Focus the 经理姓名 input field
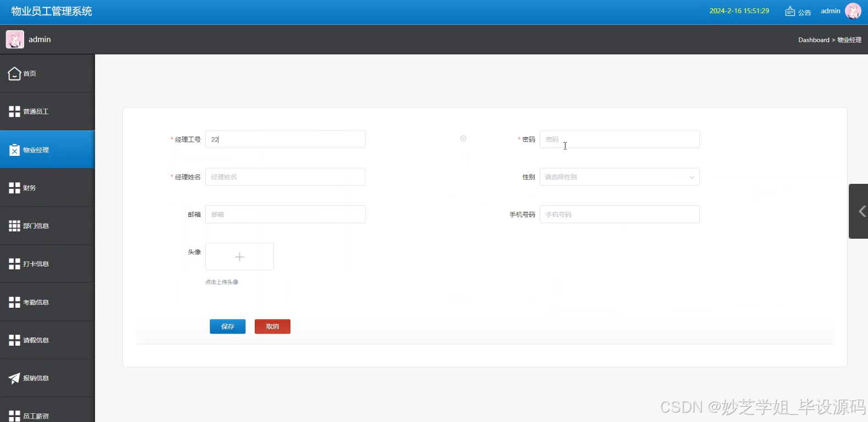This screenshot has width=868, height=422. coord(285,177)
